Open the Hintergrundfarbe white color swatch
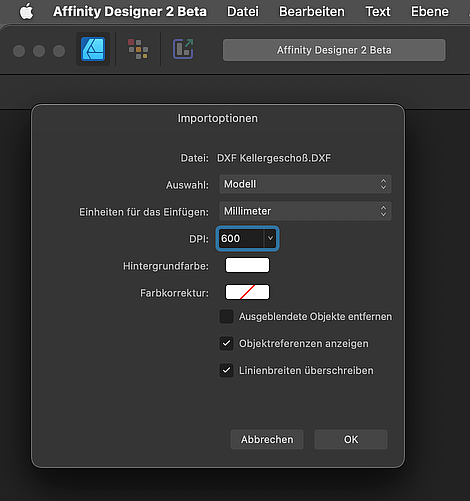The height and width of the screenshot is (501, 470). tap(247, 265)
